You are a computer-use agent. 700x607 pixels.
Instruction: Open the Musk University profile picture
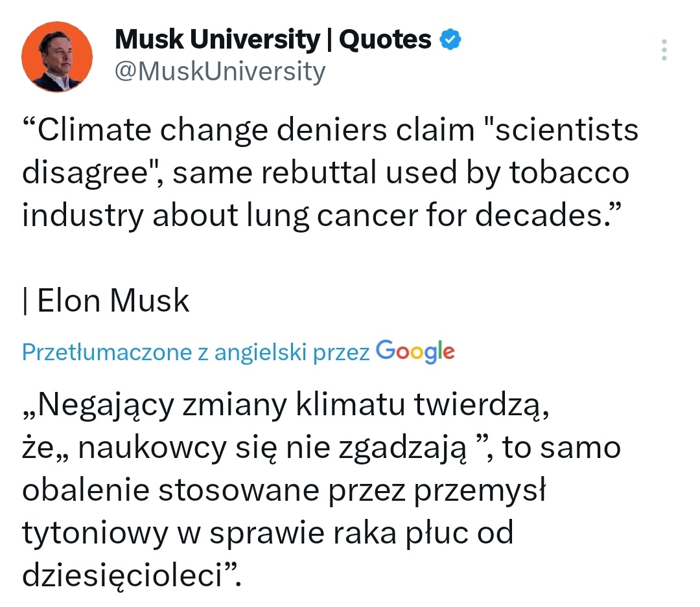pos(57,57)
